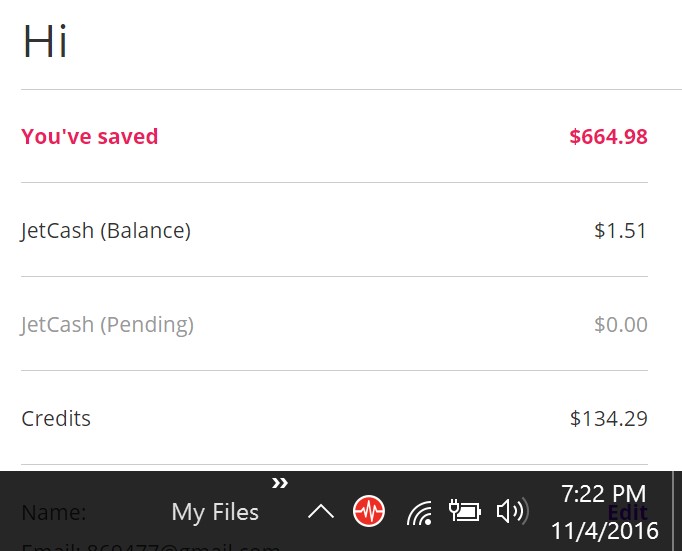Expand My Files toolbar double chevron

tap(280, 484)
